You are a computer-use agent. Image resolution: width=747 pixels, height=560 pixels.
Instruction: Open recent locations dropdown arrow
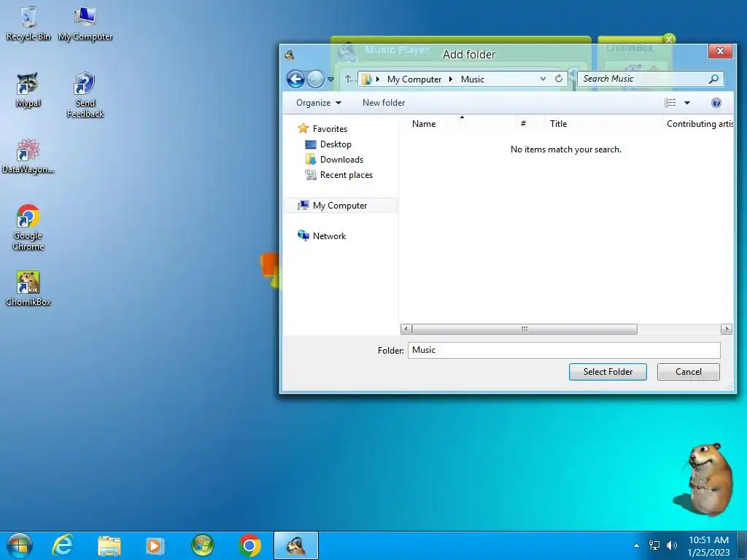click(x=330, y=79)
